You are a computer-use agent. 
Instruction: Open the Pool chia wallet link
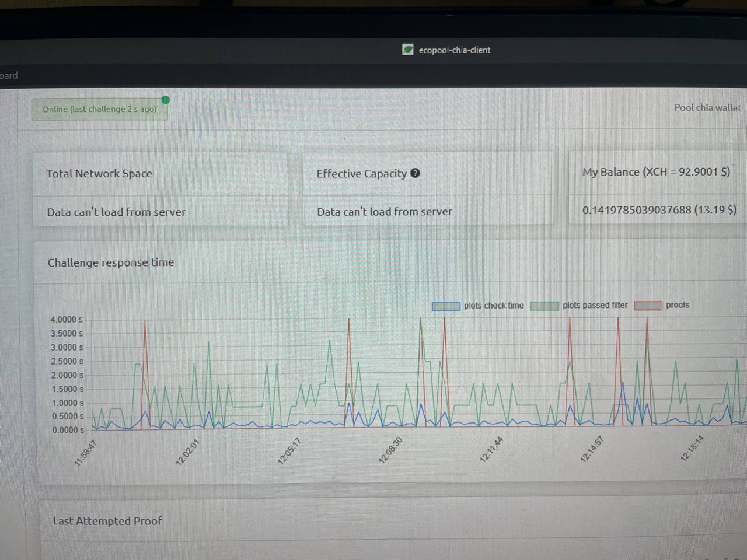click(x=707, y=107)
